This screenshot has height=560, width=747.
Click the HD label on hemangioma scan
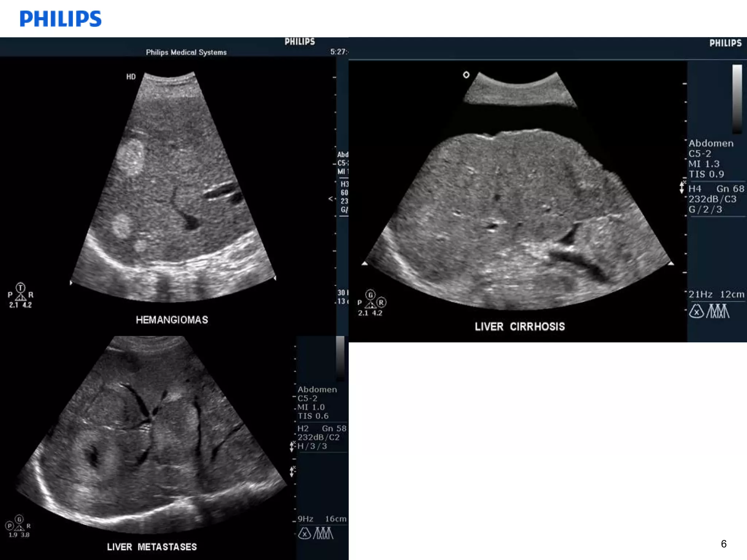[131, 77]
